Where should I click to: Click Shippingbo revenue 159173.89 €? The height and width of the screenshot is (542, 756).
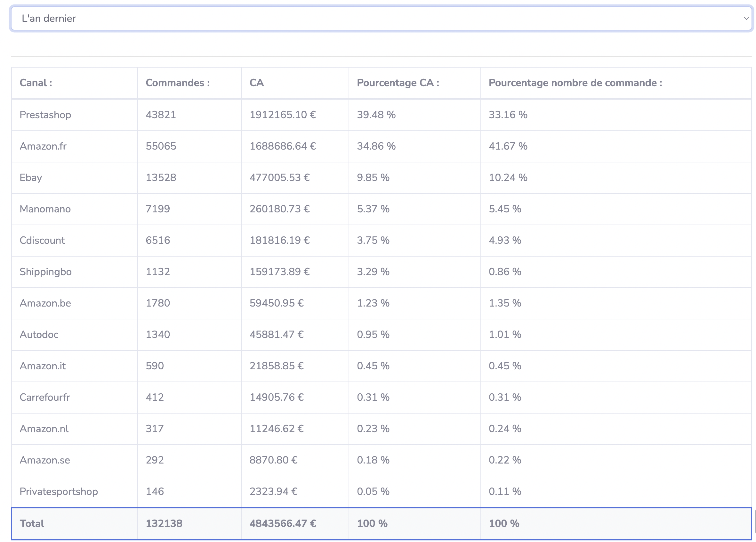pos(279,272)
